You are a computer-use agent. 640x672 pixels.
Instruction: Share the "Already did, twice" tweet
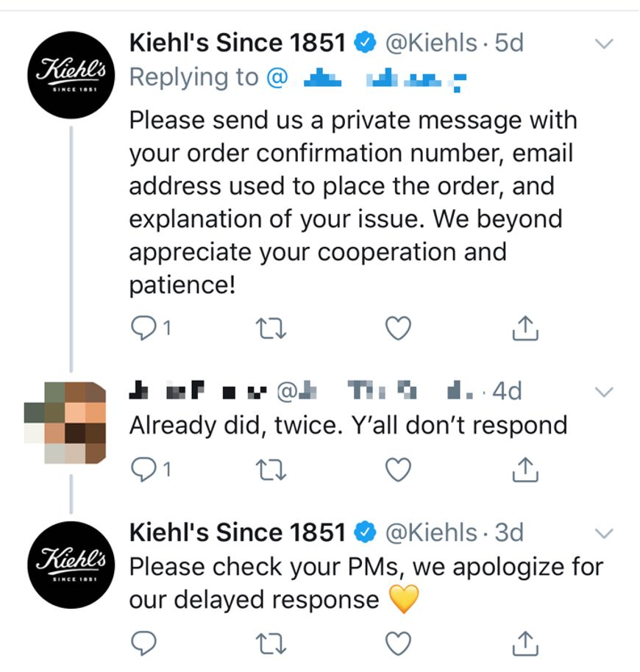pos(525,468)
